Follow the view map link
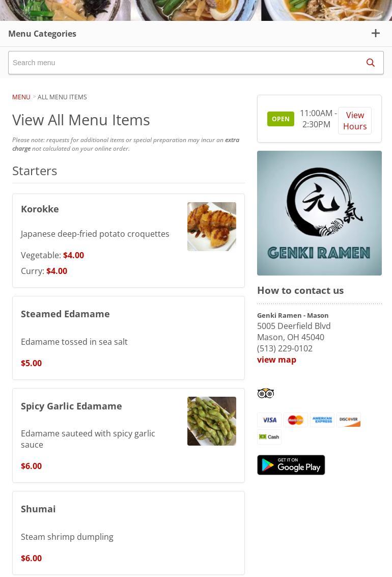Image resolution: width=392 pixels, height=577 pixels. click(x=276, y=360)
